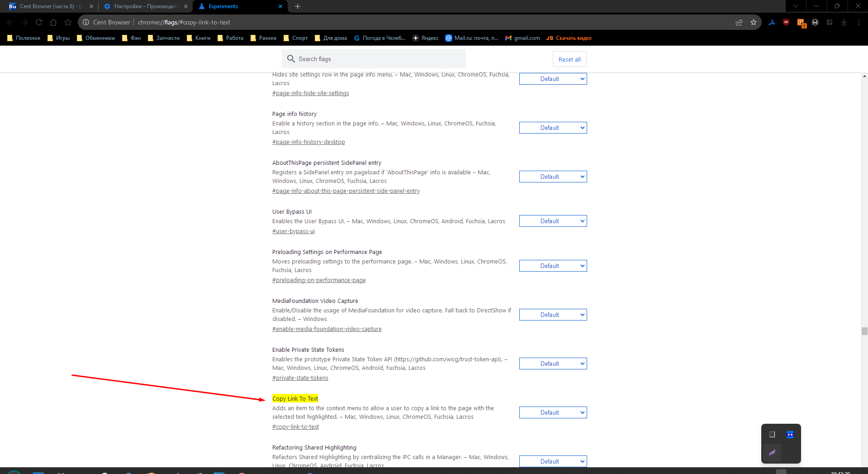Screen dimensions: 868x474
Task: Open MediaFoundation Video Capture dropdown
Action: (x=553, y=315)
